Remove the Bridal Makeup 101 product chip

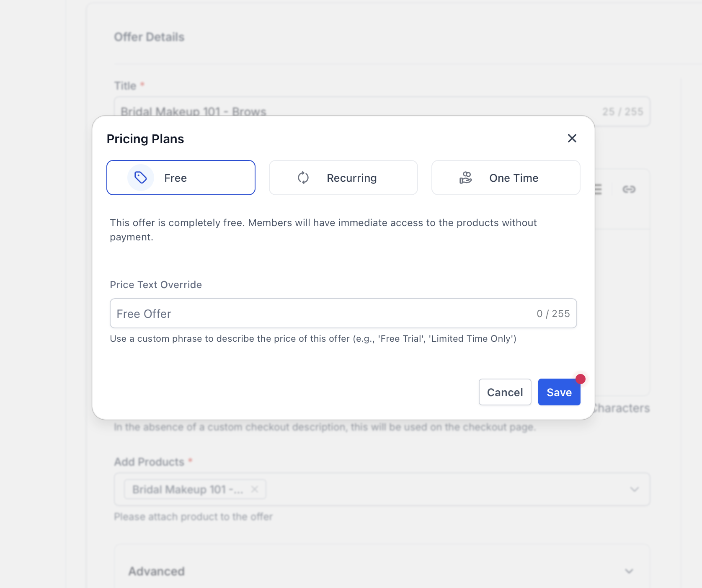(x=255, y=489)
